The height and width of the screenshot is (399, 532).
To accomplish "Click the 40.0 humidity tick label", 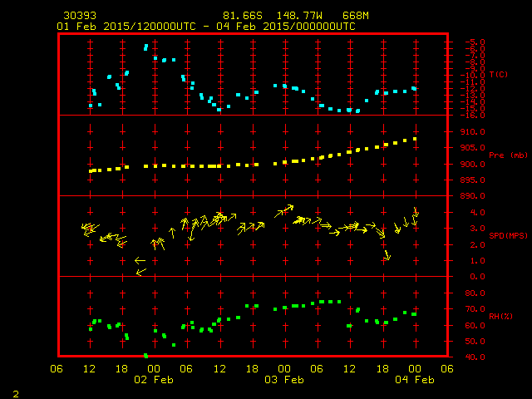I will point(475,357).
